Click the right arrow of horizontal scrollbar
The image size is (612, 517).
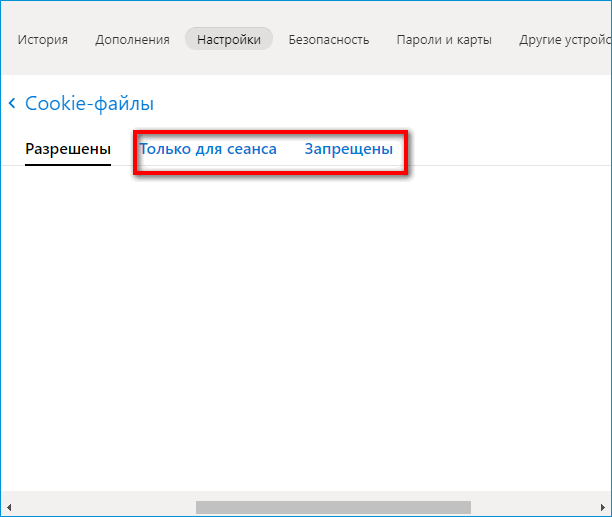[603, 507]
